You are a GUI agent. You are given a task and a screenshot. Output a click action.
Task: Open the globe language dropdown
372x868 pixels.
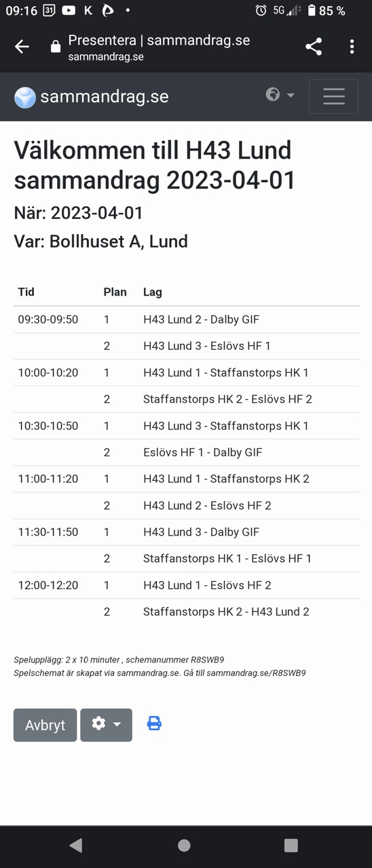280,95
